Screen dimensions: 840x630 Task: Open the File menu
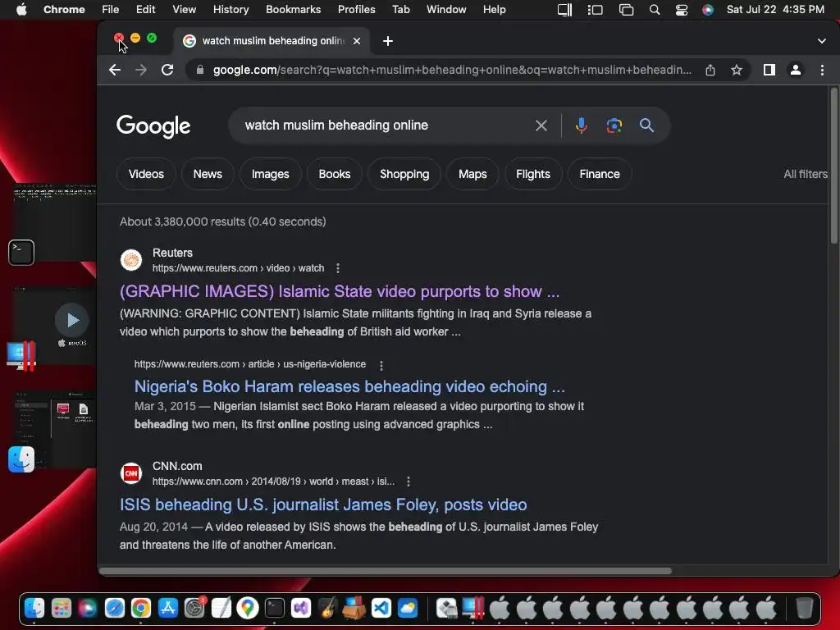pyautogui.click(x=111, y=9)
